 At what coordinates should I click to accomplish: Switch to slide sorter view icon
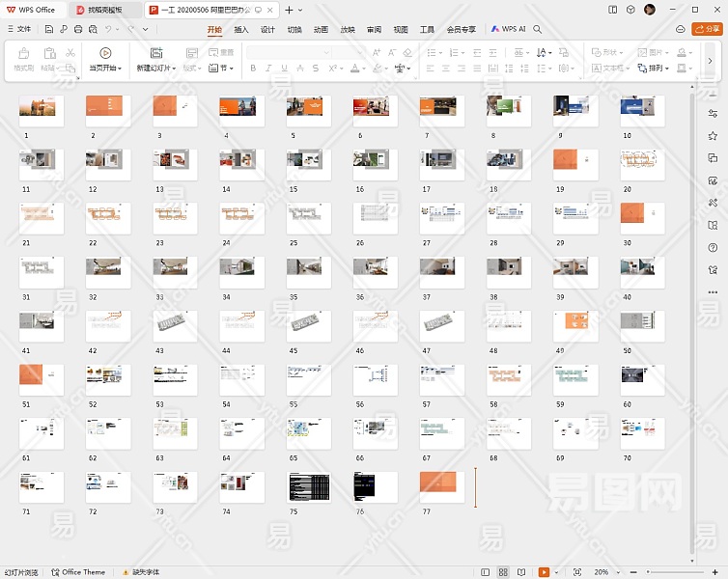pos(503,572)
